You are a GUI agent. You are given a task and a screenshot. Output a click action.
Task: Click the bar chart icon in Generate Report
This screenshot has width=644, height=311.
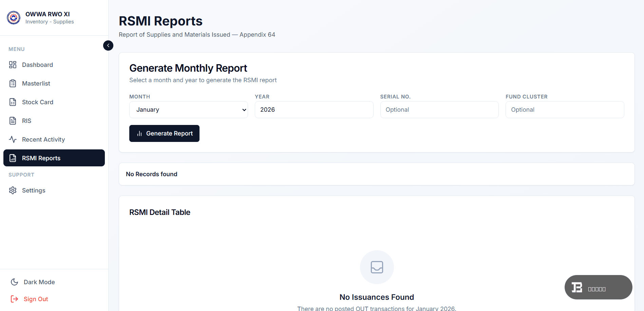[139, 134]
